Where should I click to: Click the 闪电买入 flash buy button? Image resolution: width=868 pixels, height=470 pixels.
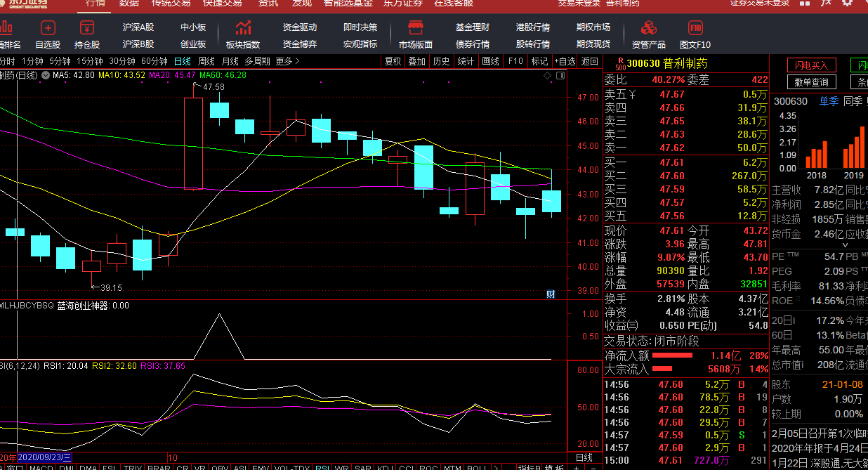click(x=812, y=65)
